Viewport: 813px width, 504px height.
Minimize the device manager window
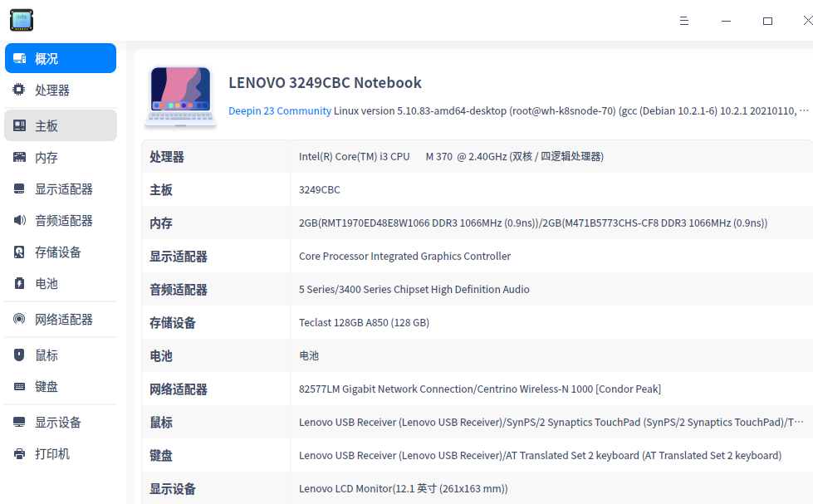[x=726, y=21]
